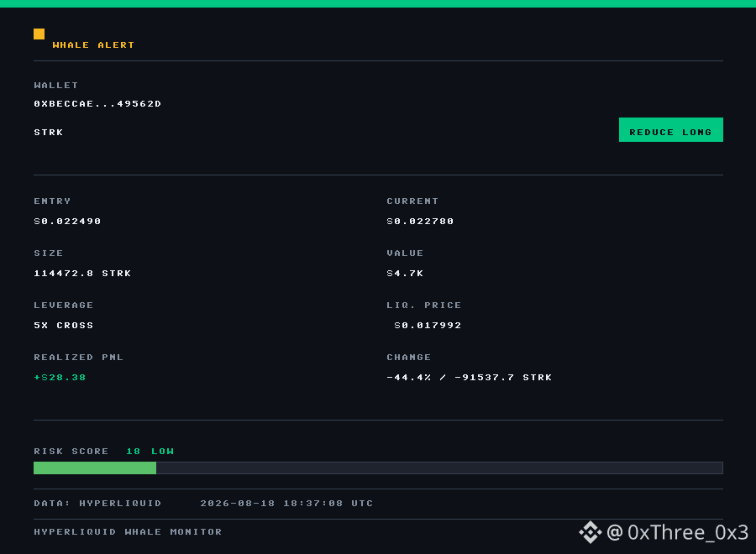This screenshot has width=756, height=554.
Task: Select size value 114472.8 STRK
Action: (x=82, y=273)
